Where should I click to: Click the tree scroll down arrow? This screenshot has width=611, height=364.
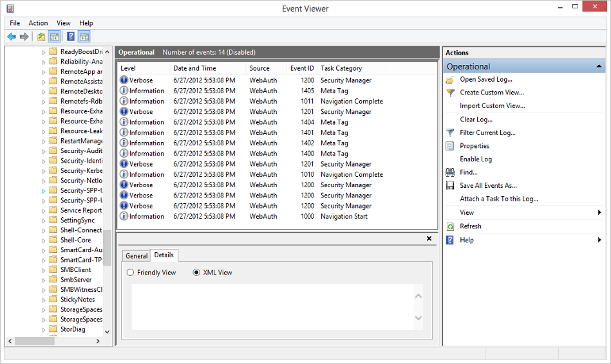coord(107,332)
